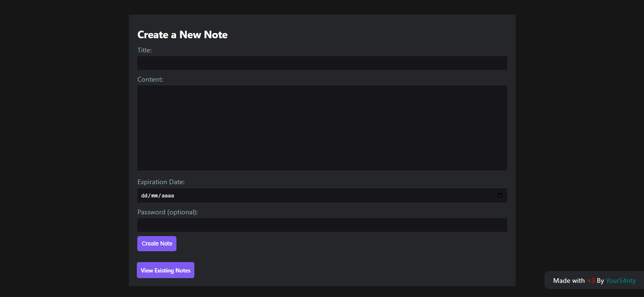Screen dimensions: 644x297
Task: Open View Existing Notes
Action: coord(166,271)
